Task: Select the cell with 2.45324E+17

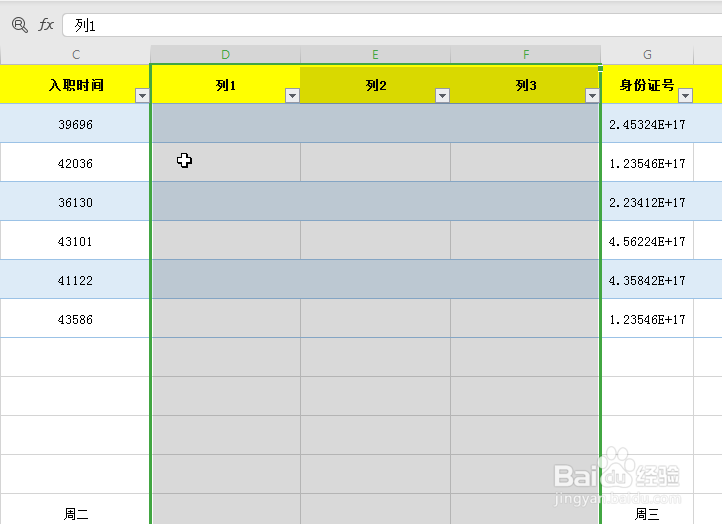Action: (x=647, y=124)
